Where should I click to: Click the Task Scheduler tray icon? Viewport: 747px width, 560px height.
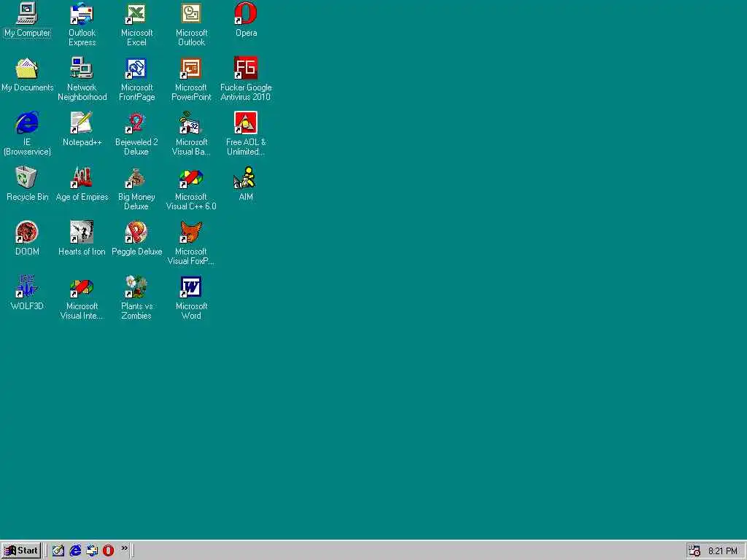[694, 551]
